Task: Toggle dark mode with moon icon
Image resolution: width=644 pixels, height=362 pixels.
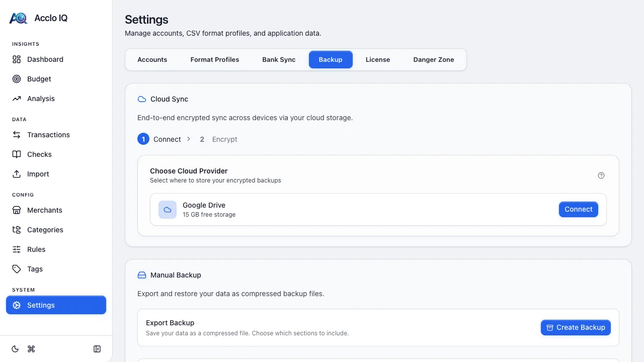Action: (x=15, y=349)
